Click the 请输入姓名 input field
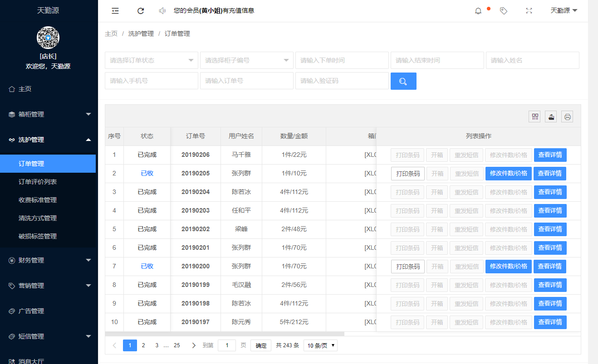The width and height of the screenshot is (598, 364). [533, 60]
